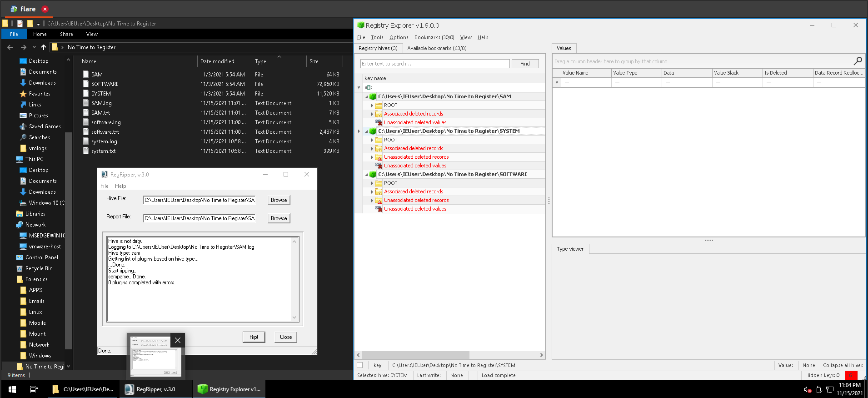Close the RegRipper taskbar thumbnail preview
Screen dimensions: 868x398
coord(178,340)
